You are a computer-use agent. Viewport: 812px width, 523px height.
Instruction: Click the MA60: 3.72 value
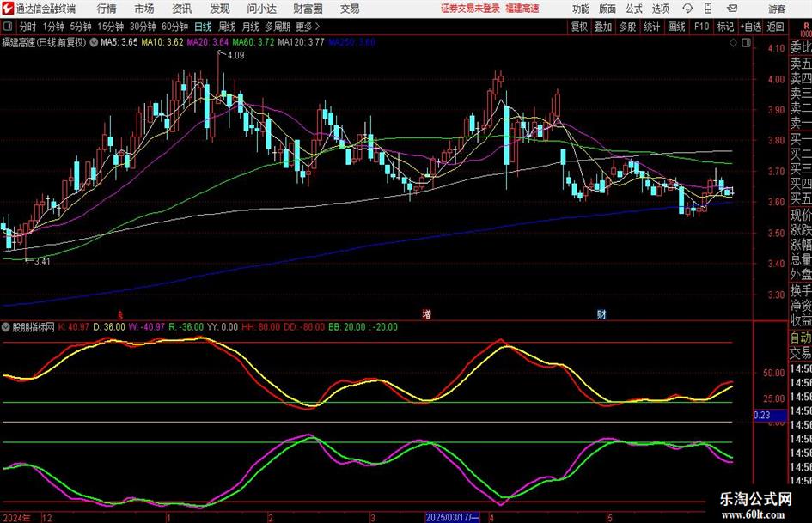click(x=253, y=42)
